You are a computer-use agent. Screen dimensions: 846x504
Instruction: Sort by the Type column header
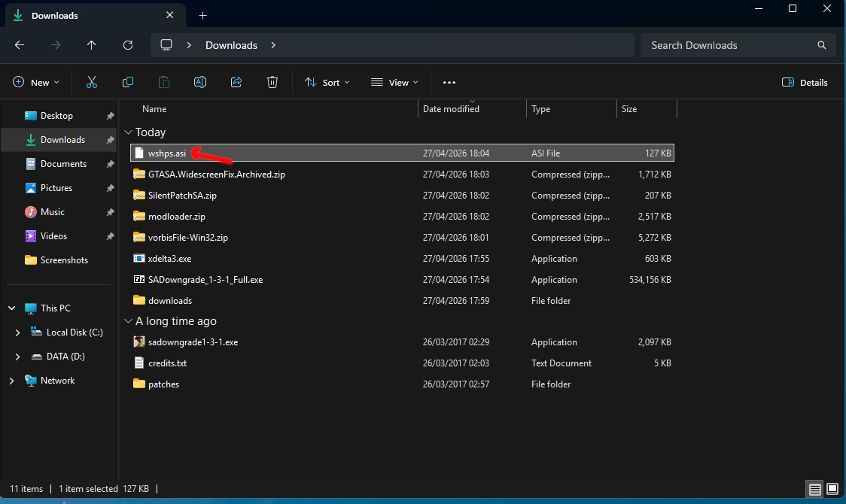[540, 109]
